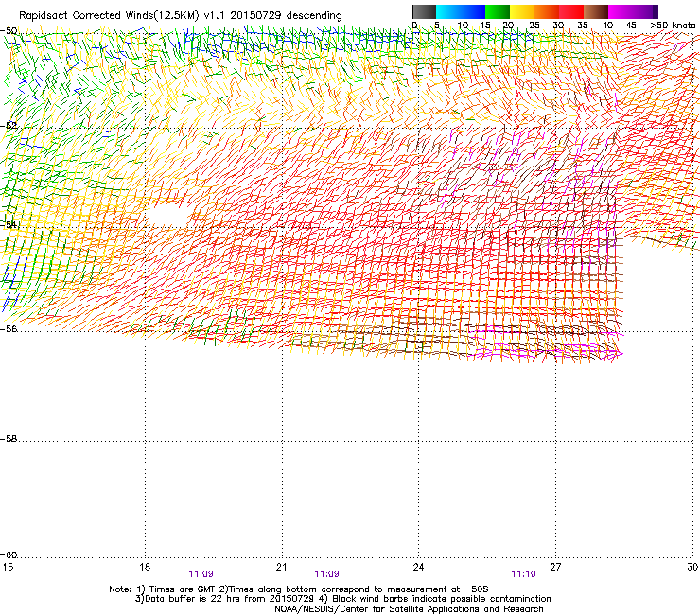Click the '18' longitude axis label
This screenshot has width=700, height=615.
click(x=144, y=567)
